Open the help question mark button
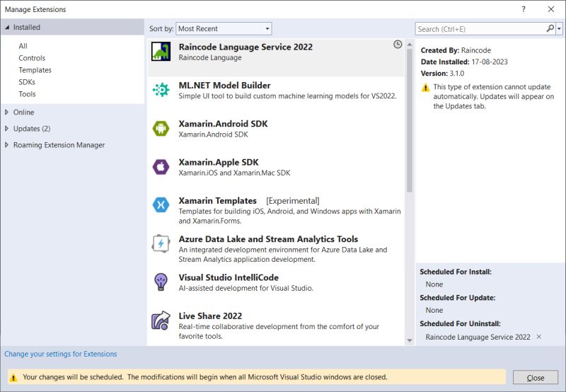 pyautogui.click(x=524, y=9)
